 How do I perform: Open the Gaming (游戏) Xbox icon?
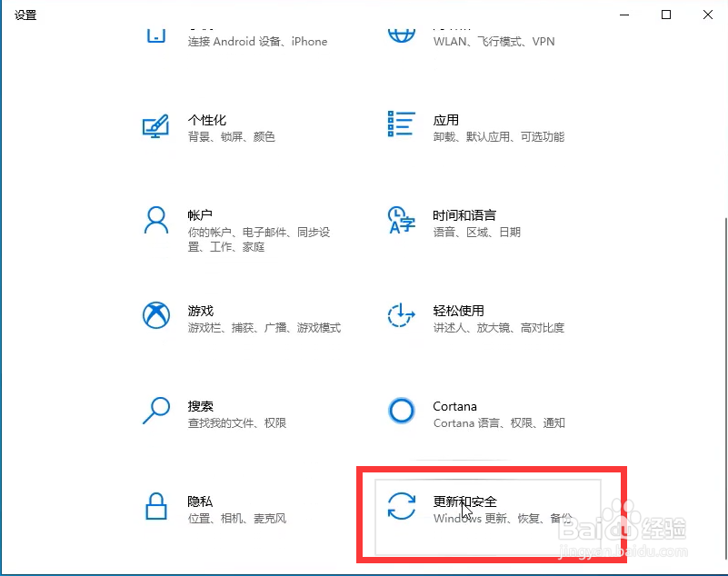tap(156, 315)
